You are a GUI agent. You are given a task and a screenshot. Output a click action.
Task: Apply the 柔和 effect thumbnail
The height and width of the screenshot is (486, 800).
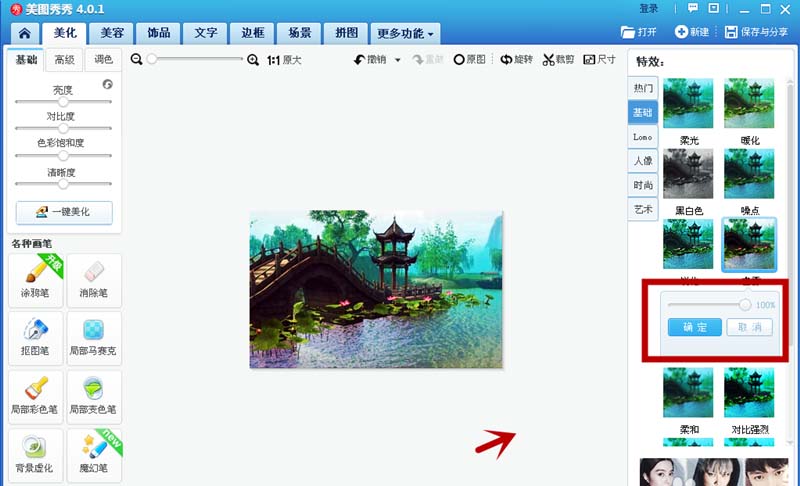pyautogui.click(x=688, y=393)
